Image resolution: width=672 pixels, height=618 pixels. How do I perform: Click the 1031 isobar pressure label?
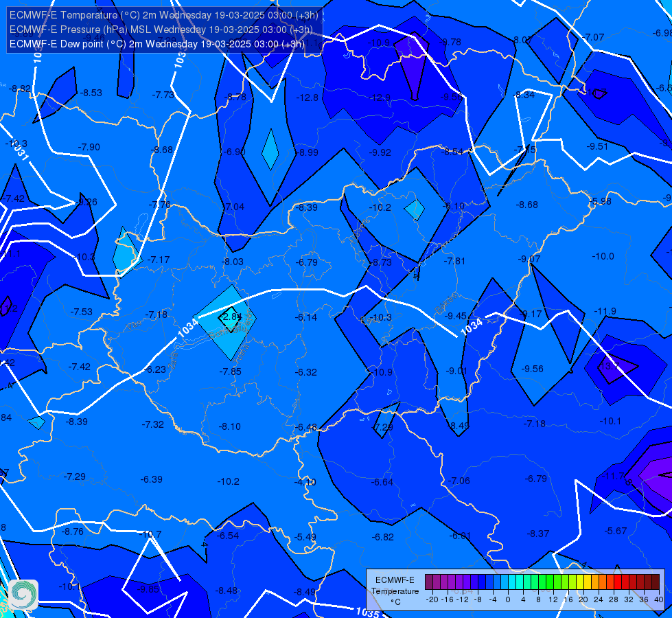(x=20, y=152)
